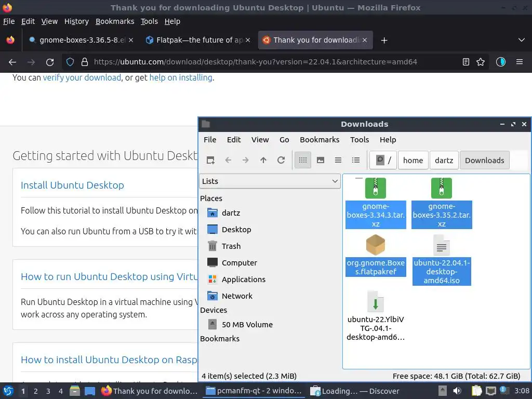Click the taskbar volume speaker icon

(x=457, y=391)
